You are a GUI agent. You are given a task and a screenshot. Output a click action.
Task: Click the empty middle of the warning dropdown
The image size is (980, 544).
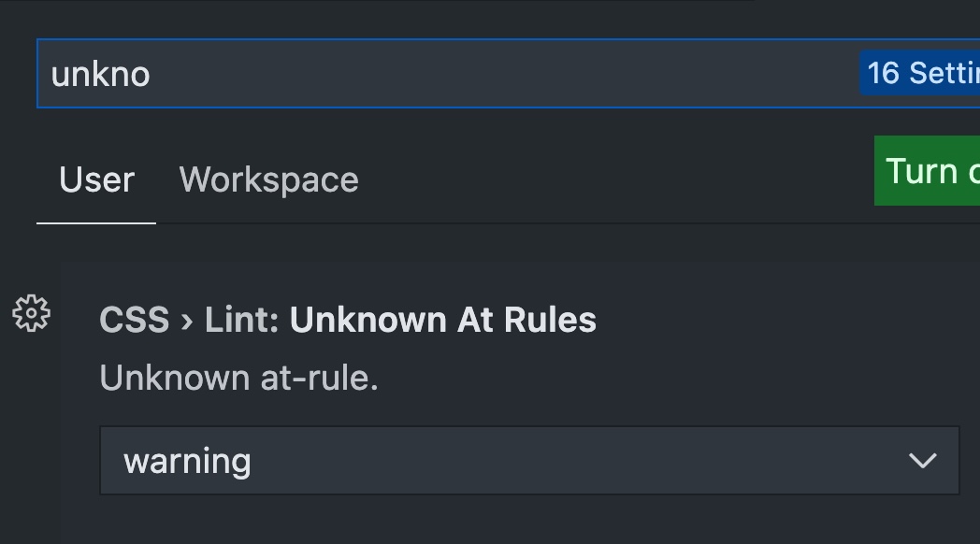(x=561, y=460)
